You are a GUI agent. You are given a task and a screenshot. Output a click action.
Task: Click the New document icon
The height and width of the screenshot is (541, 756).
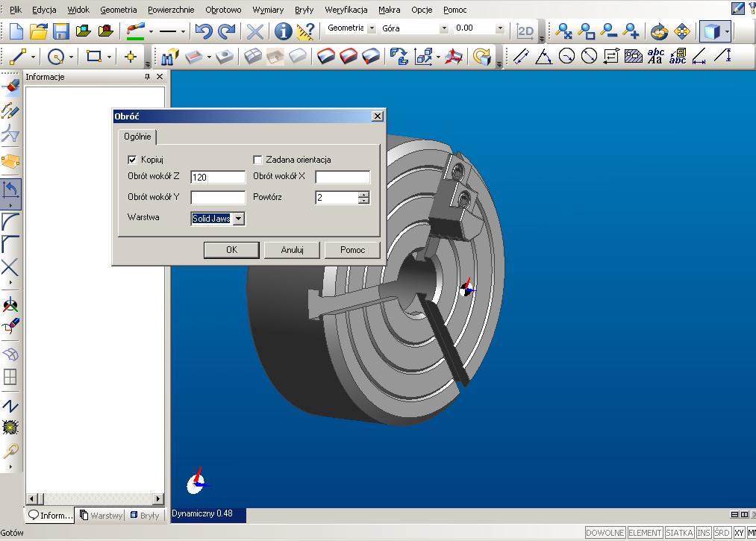point(16,31)
